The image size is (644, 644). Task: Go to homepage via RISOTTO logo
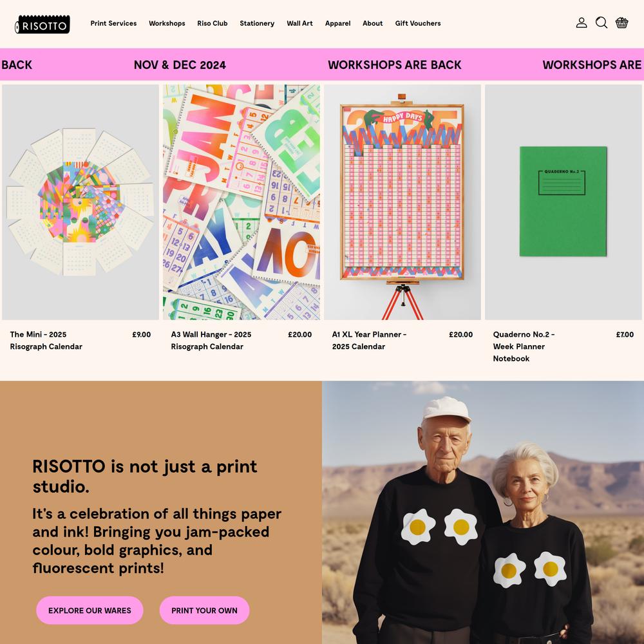(x=43, y=24)
